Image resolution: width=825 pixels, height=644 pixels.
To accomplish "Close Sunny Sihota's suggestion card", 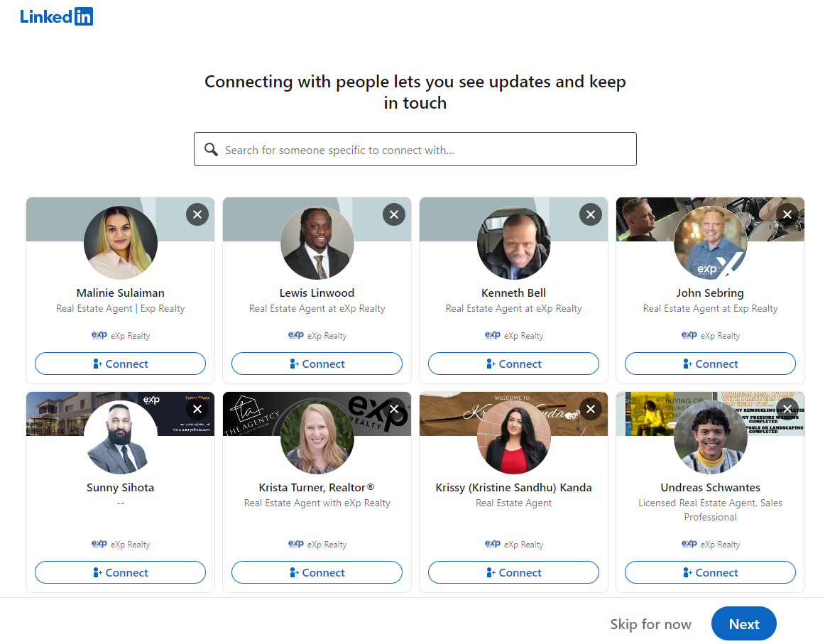I will tap(197, 409).
